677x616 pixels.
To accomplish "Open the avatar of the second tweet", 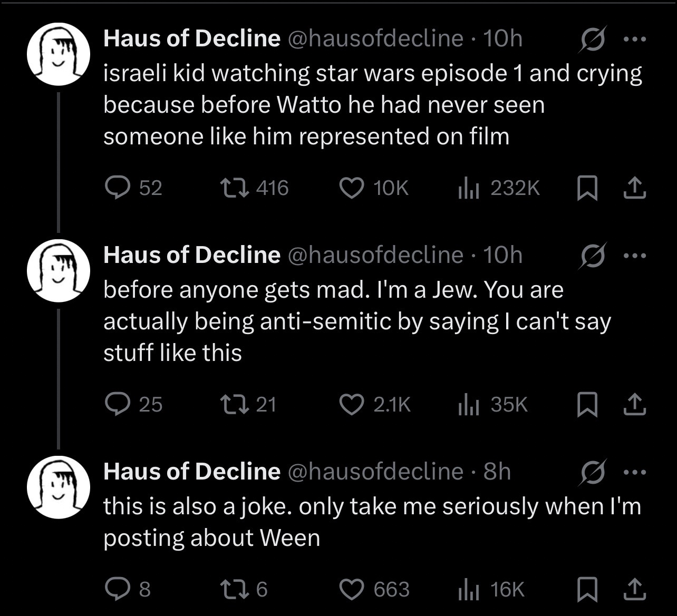I will pyautogui.click(x=59, y=270).
